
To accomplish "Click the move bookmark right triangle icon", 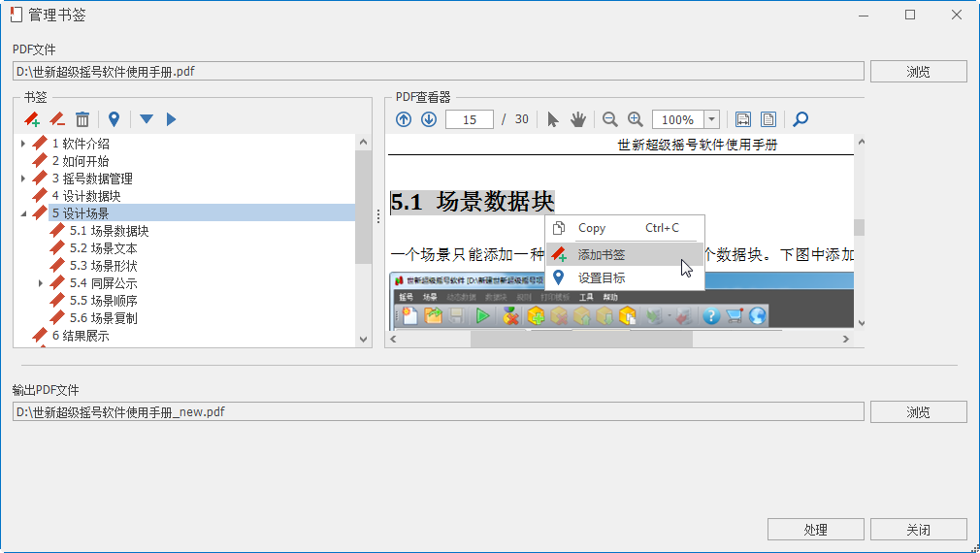I will pyautogui.click(x=171, y=118).
